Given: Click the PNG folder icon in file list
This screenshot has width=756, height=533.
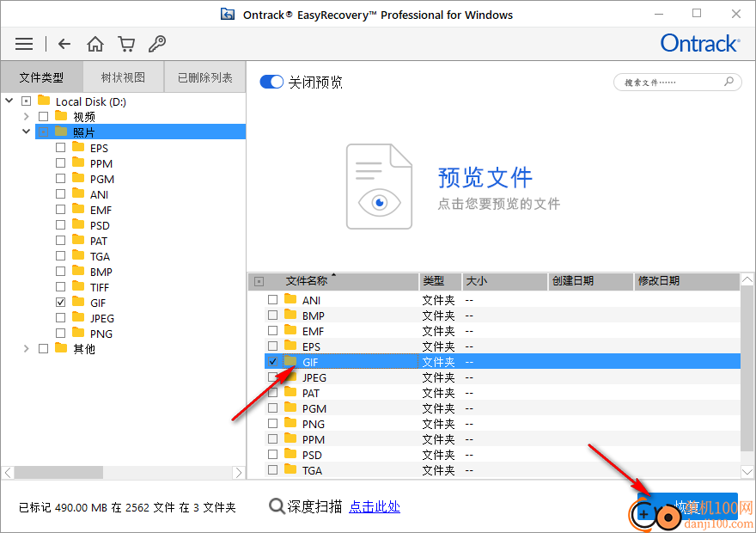Looking at the screenshot, I should (x=290, y=423).
